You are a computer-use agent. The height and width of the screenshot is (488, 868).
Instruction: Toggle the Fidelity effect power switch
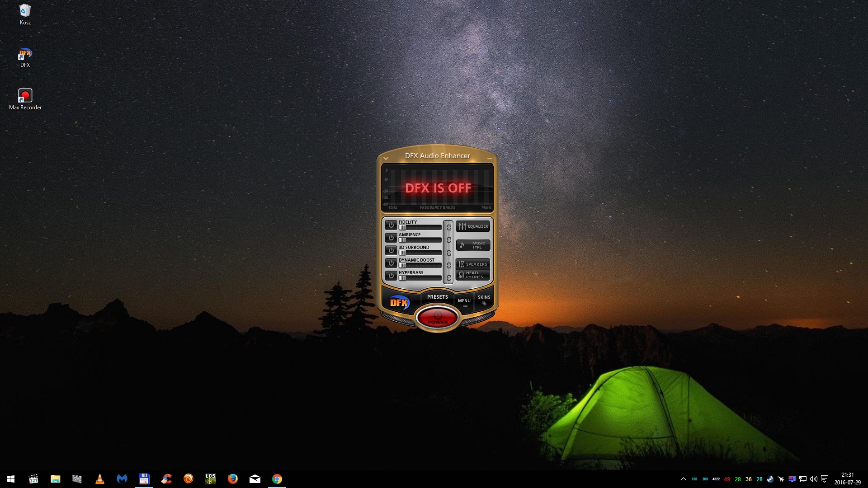pos(391,225)
